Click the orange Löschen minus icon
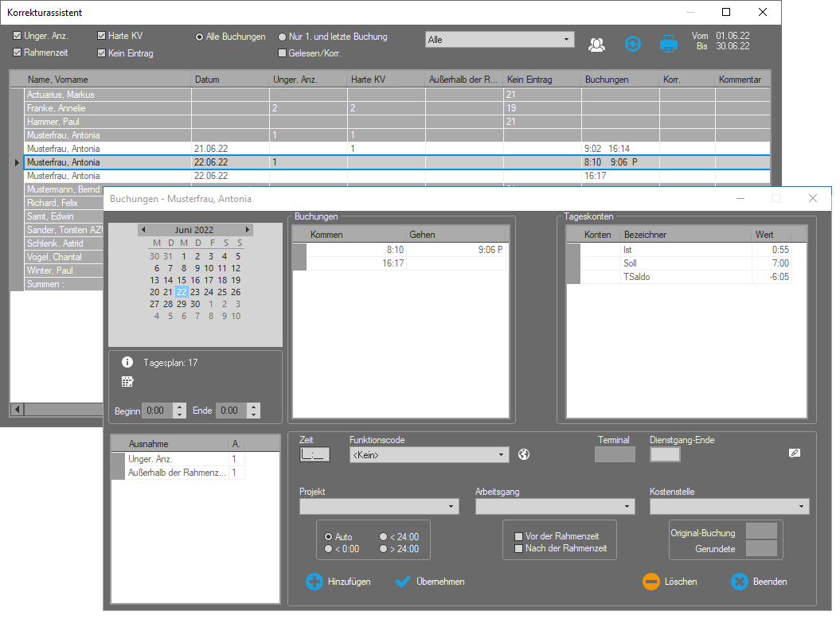840x619 pixels. tap(651, 582)
